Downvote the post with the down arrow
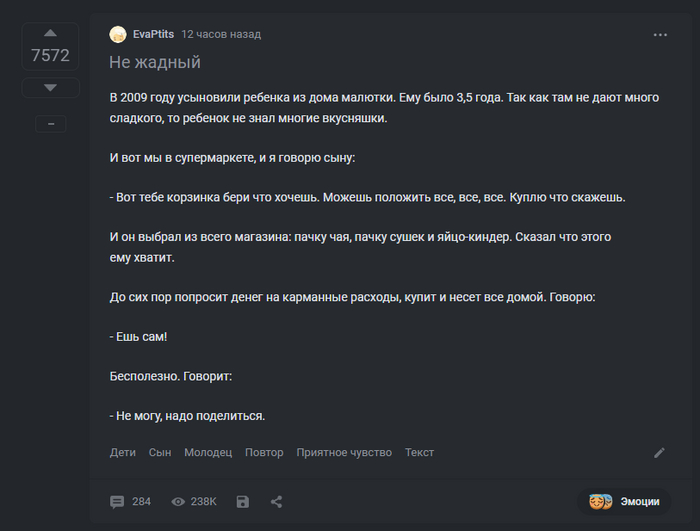This screenshot has width=700, height=531. pyautogui.click(x=50, y=88)
